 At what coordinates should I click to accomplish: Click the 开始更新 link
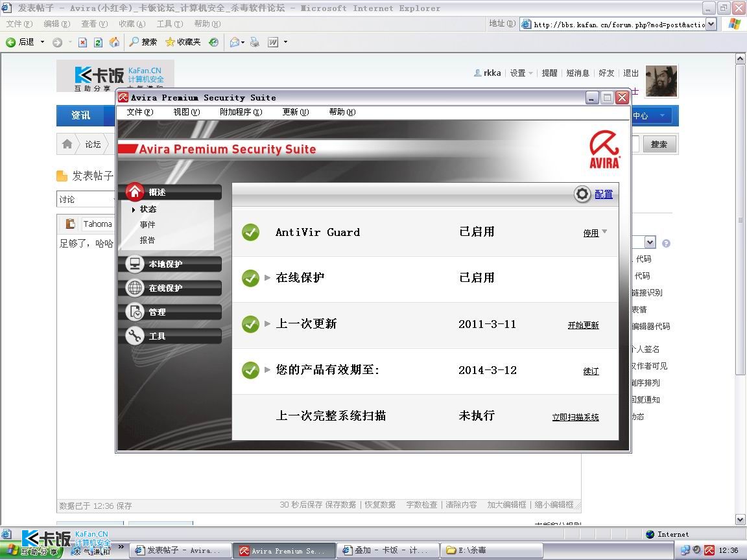tap(583, 325)
